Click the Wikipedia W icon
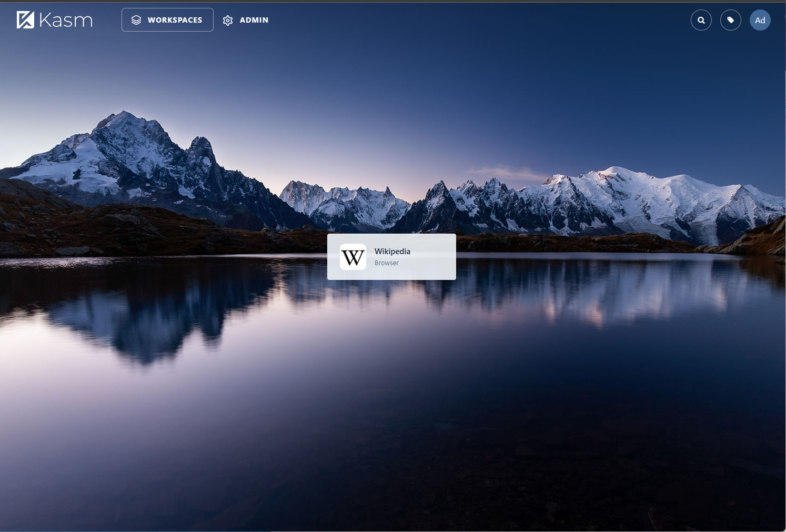The height and width of the screenshot is (532, 786). point(353,256)
